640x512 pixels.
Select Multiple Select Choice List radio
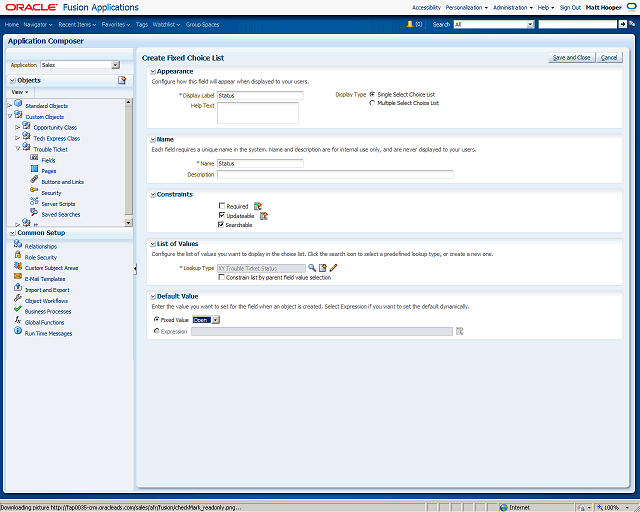(x=372, y=103)
